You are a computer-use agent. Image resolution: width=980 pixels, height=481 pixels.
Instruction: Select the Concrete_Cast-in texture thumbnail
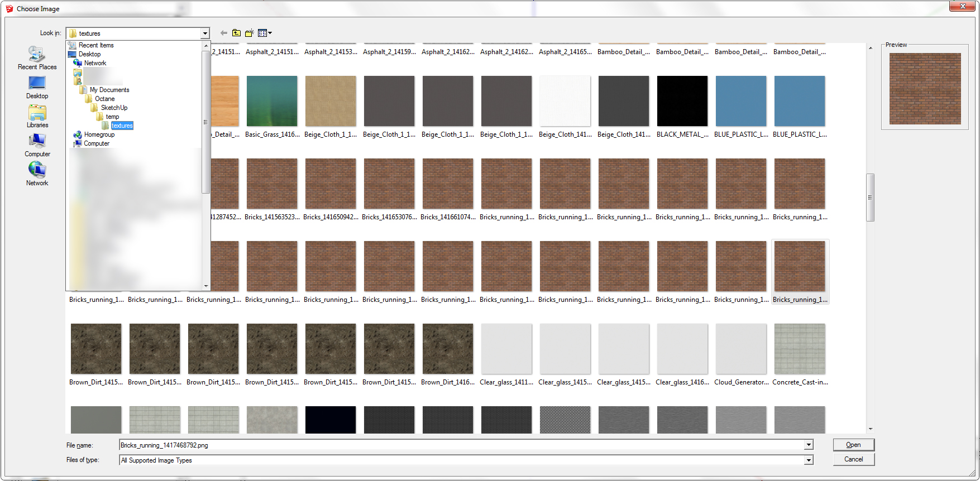coord(800,349)
